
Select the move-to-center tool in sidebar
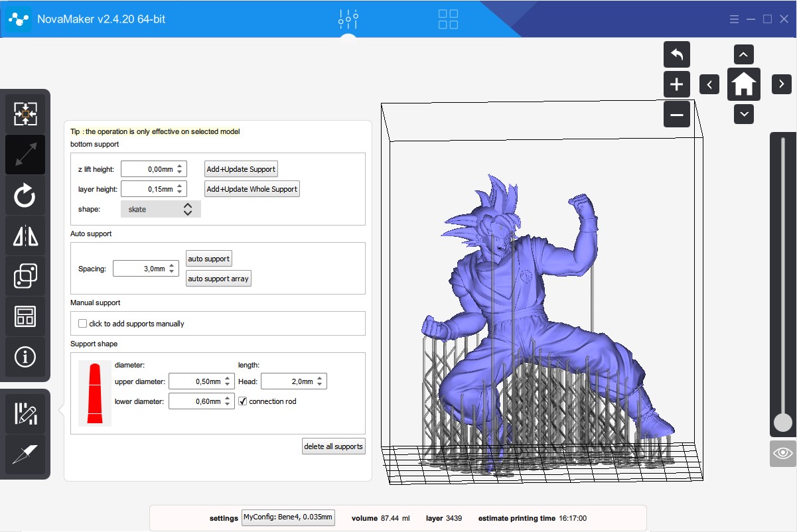coord(25,114)
